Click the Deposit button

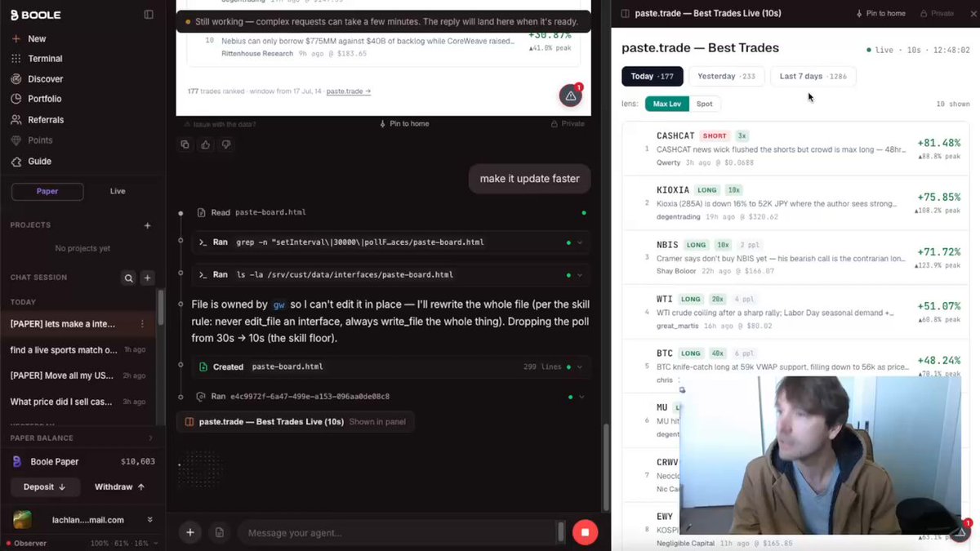46,487
